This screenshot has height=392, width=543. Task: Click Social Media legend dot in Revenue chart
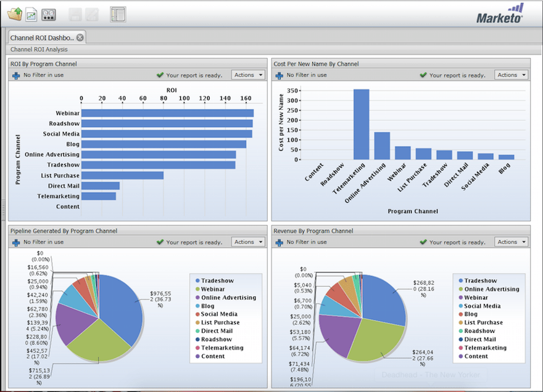[x=460, y=306]
